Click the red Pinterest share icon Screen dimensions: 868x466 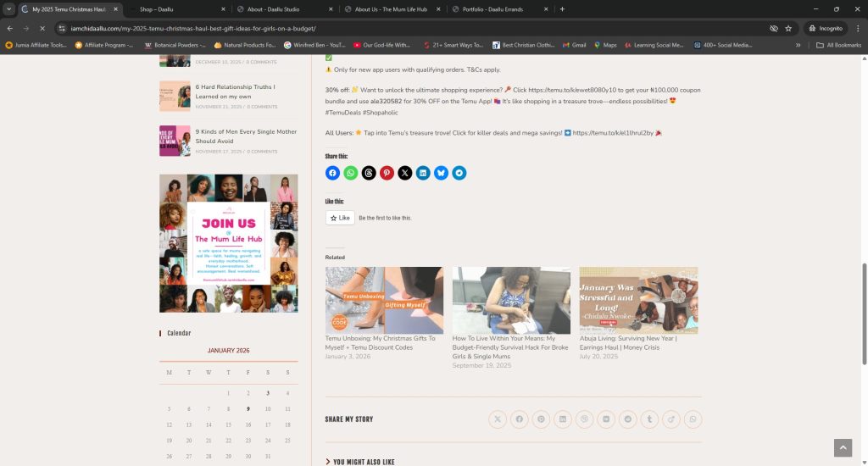click(387, 173)
